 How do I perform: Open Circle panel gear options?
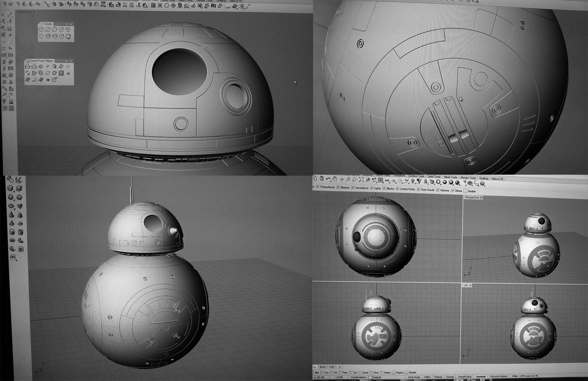[x=67, y=24]
